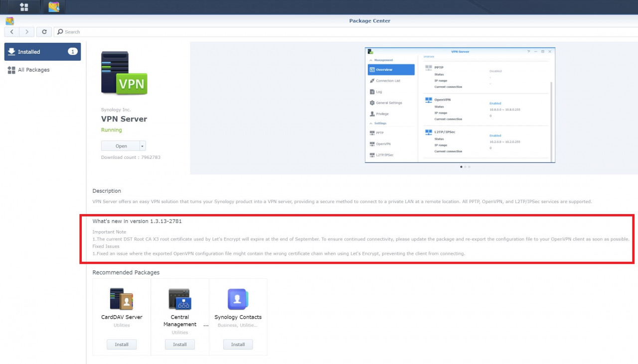
Task: Click the VPN Server package icon
Action: pos(124,72)
